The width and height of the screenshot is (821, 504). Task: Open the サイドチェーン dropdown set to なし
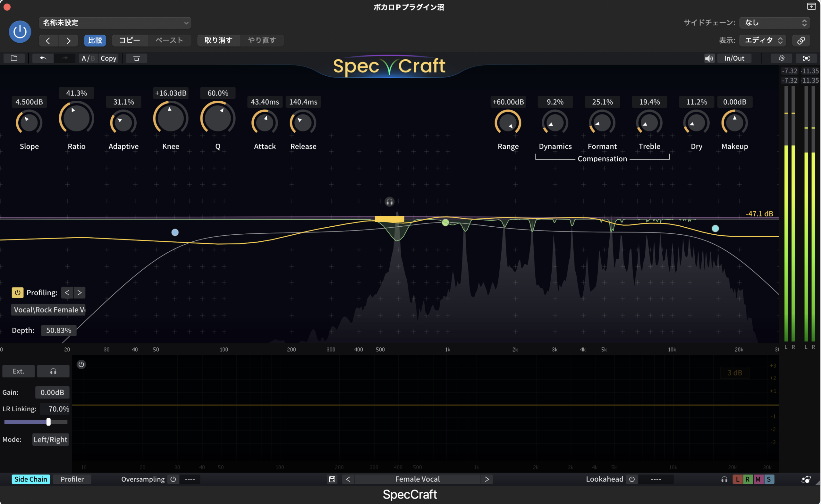point(775,23)
